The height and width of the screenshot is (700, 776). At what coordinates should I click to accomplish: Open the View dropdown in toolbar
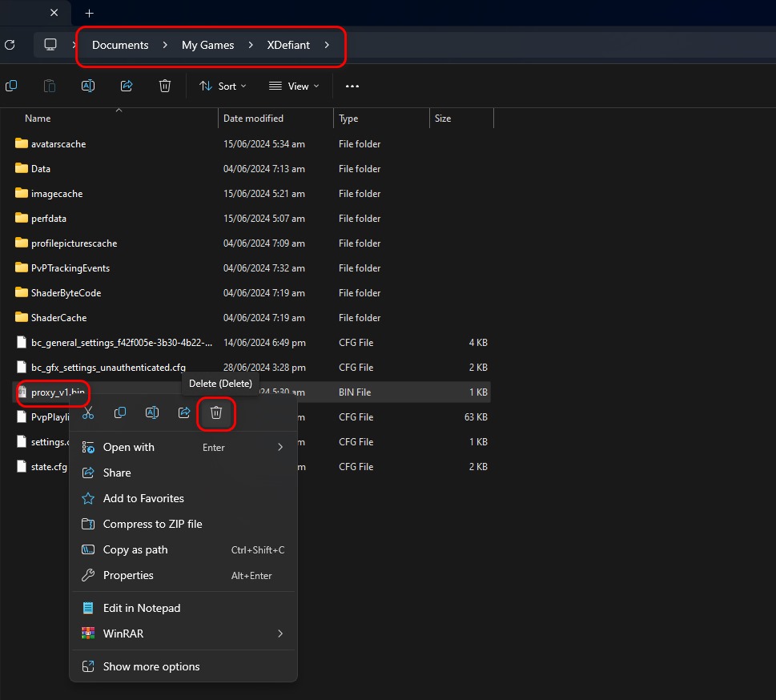click(294, 86)
